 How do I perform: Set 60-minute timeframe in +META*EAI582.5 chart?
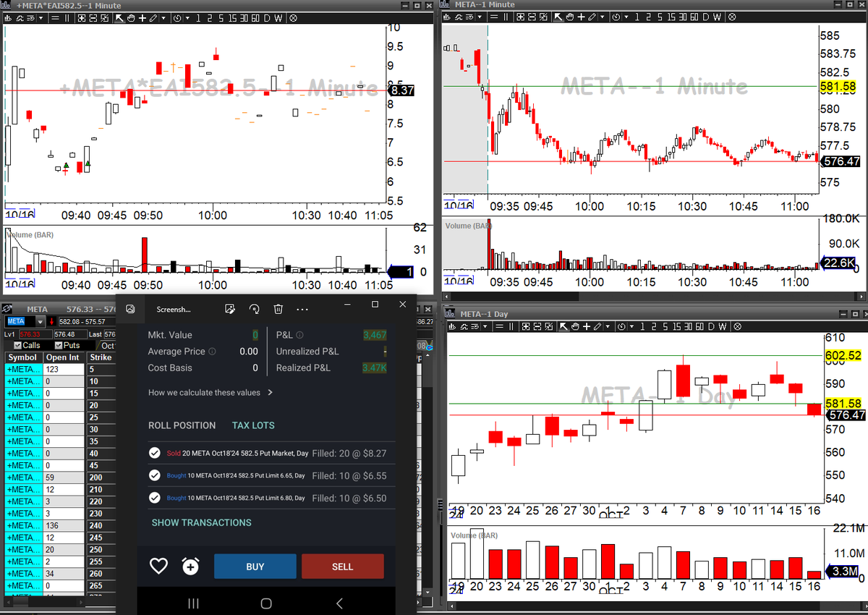click(x=255, y=18)
